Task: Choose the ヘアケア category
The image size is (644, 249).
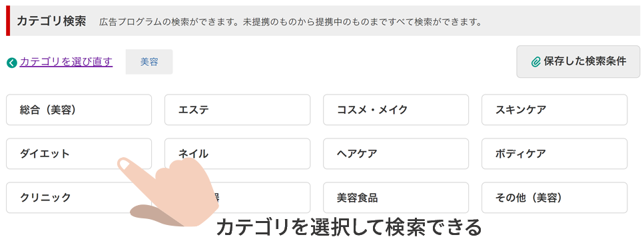Action: pos(396,154)
